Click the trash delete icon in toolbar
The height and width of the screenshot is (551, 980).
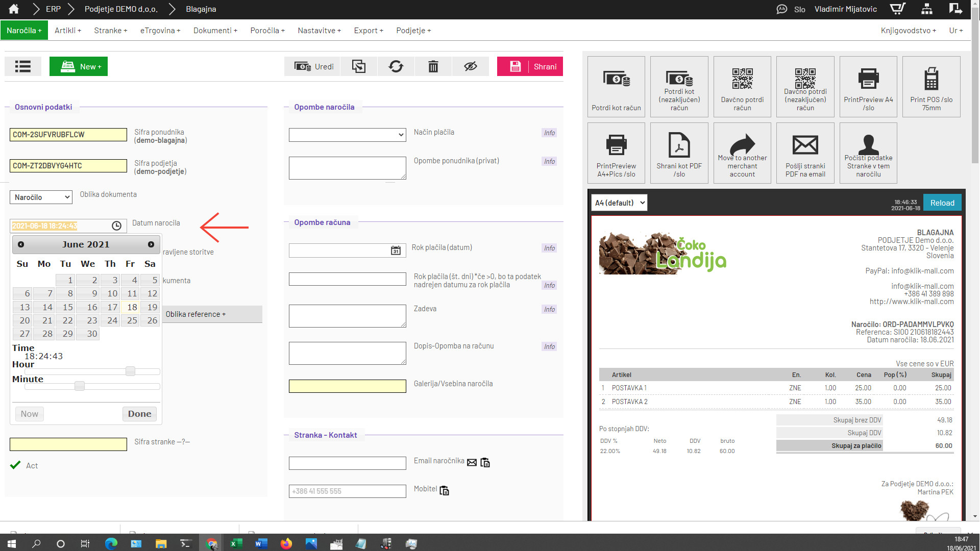tap(433, 66)
